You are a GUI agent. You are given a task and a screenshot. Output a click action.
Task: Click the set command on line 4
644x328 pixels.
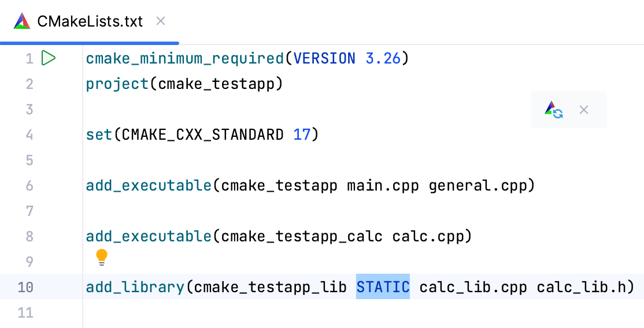[98, 135]
